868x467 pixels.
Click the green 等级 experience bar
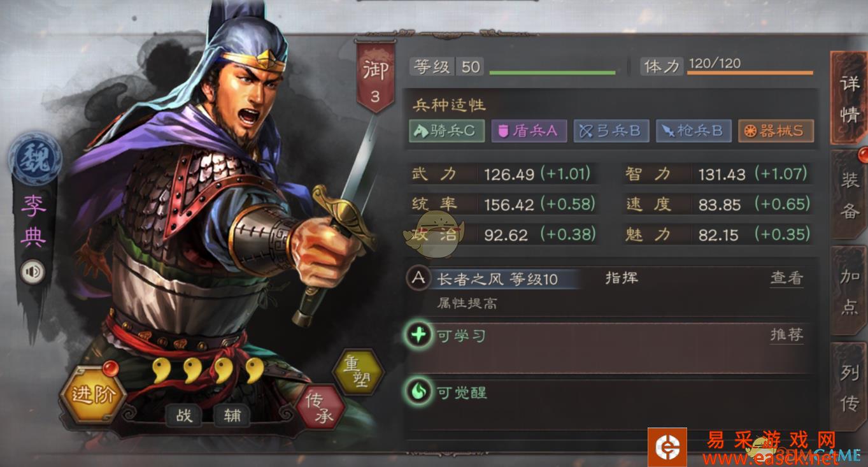pos(552,73)
